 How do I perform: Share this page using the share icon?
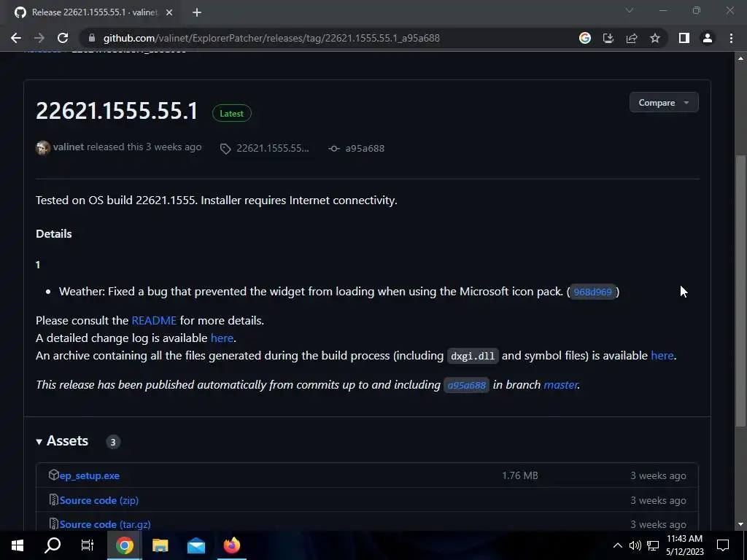(632, 38)
